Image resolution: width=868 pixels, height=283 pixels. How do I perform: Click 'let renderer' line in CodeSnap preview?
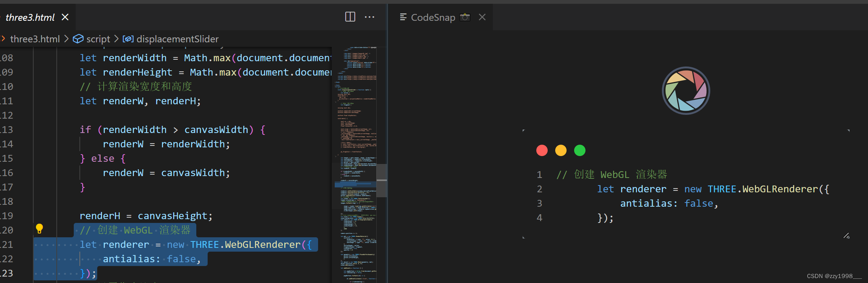pos(713,189)
